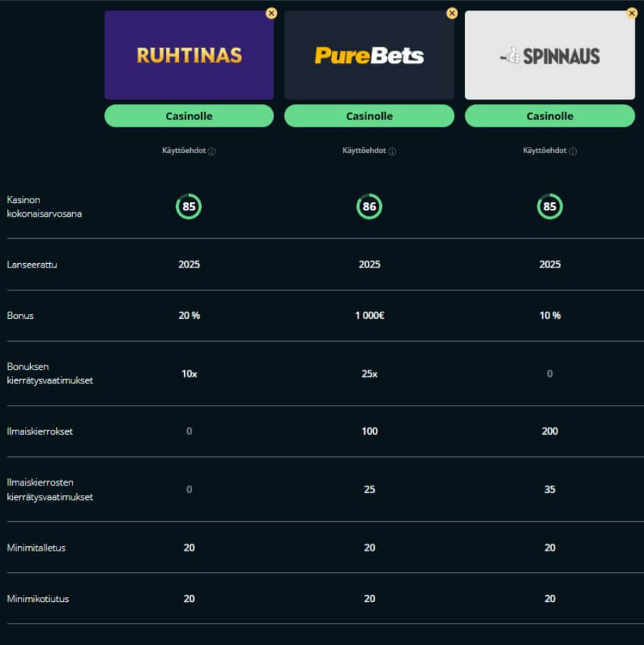Open Käyttöehdot terms for Spinnaus

click(545, 151)
